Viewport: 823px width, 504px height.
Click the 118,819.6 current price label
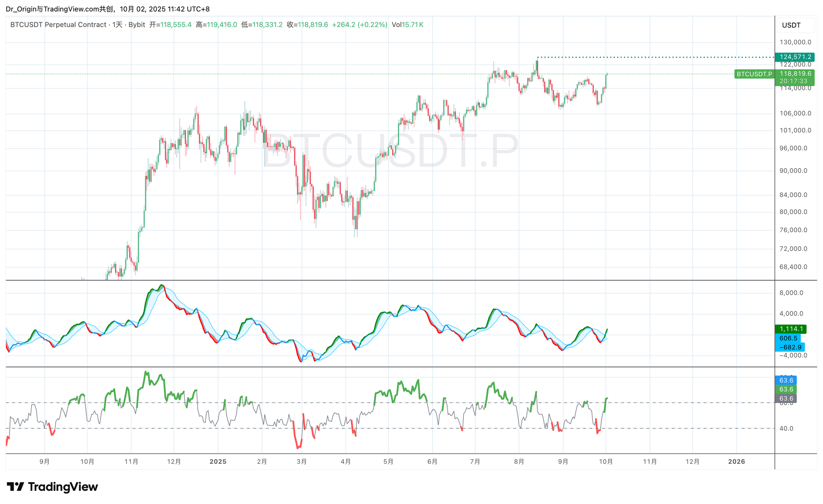click(795, 74)
